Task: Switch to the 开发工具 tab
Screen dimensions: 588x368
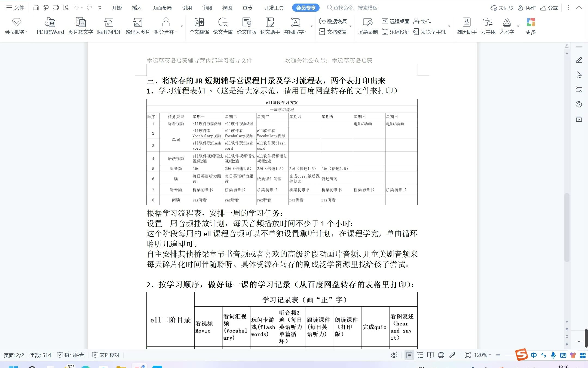Action: coord(274,8)
